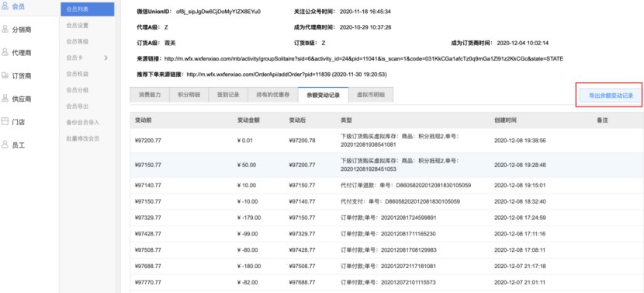This screenshot has height=293, width=644.
Task: Click timestamp 2020-12-08 18:32:40
Action: pos(520,201)
